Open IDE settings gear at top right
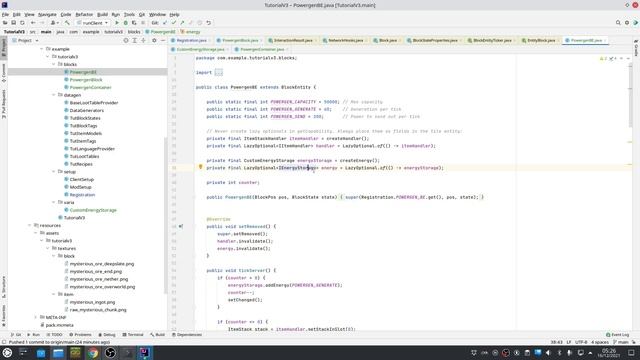 (627, 23)
